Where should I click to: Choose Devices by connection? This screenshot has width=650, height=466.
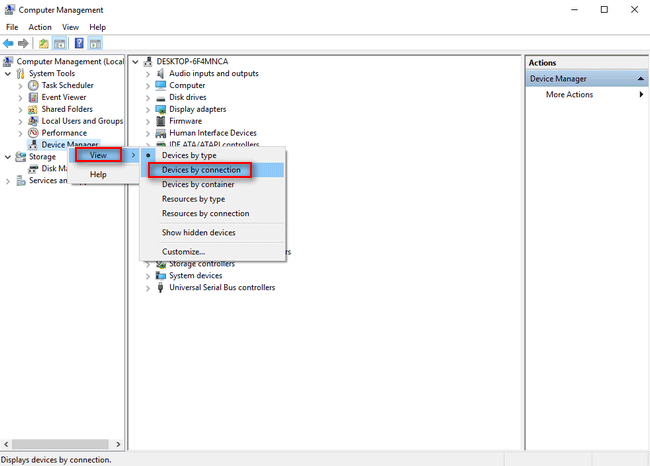coord(213,170)
